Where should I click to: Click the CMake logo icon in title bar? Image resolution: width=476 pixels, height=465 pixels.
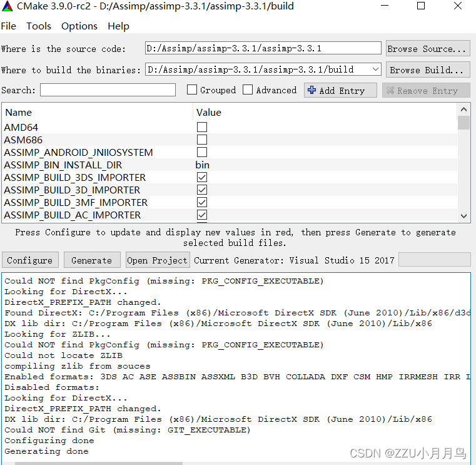click(x=8, y=6)
